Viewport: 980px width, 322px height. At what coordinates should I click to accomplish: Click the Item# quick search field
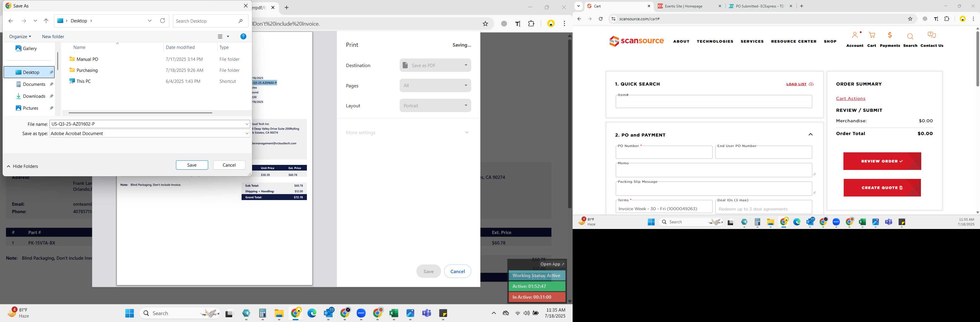[714, 102]
